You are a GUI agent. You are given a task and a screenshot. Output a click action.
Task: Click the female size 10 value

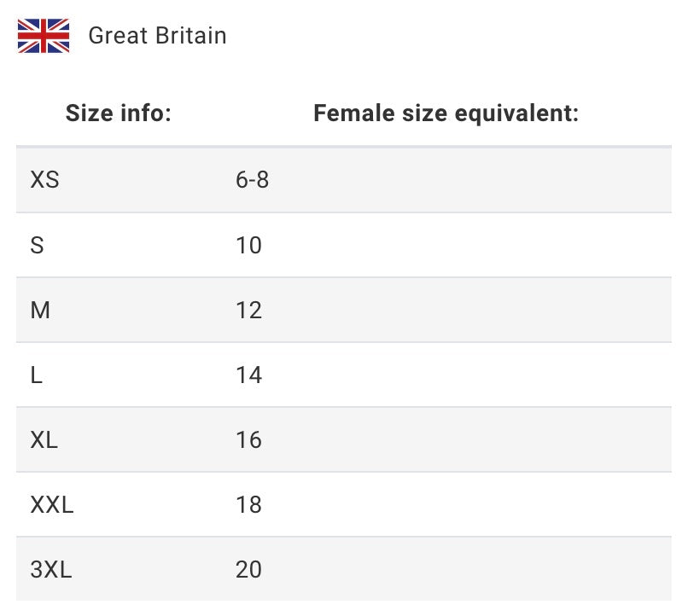tap(248, 245)
